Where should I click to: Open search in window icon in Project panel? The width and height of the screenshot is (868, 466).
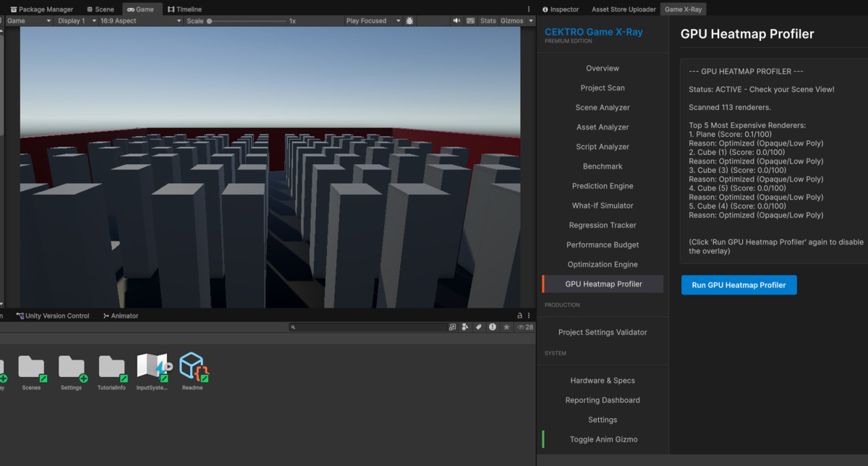click(453, 327)
